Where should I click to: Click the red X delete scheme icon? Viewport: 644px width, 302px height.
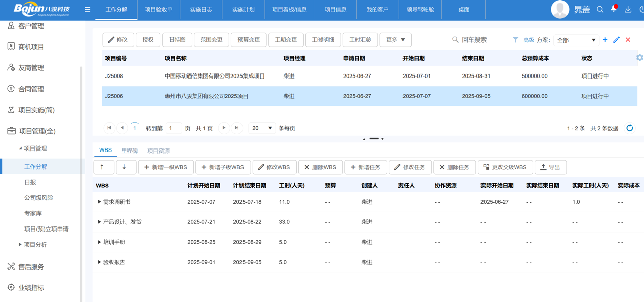pyautogui.click(x=628, y=40)
